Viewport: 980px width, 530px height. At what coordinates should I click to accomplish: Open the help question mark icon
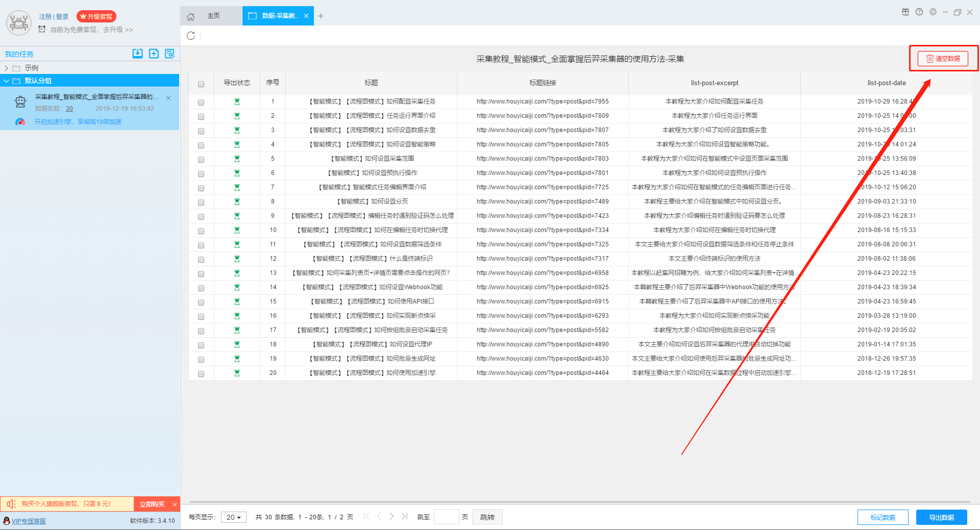[919, 12]
